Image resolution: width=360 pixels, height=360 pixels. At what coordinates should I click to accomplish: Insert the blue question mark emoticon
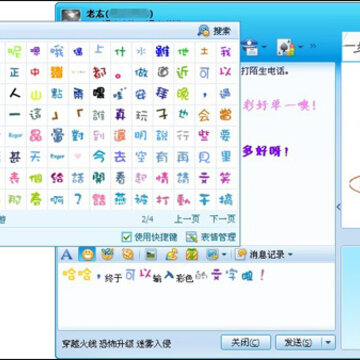tap(78, 200)
